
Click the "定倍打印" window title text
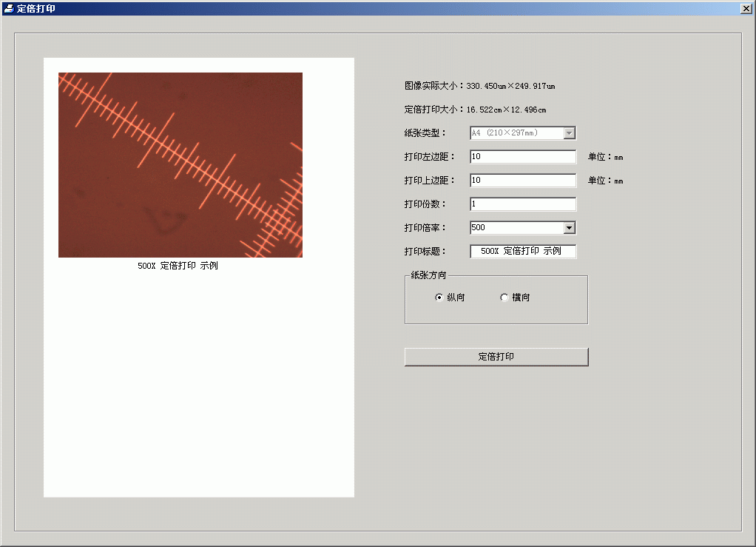(36, 9)
